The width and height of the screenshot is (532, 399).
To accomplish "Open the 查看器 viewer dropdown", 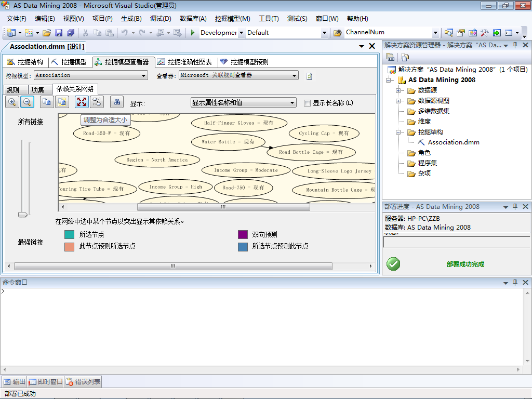I will pos(294,76).
